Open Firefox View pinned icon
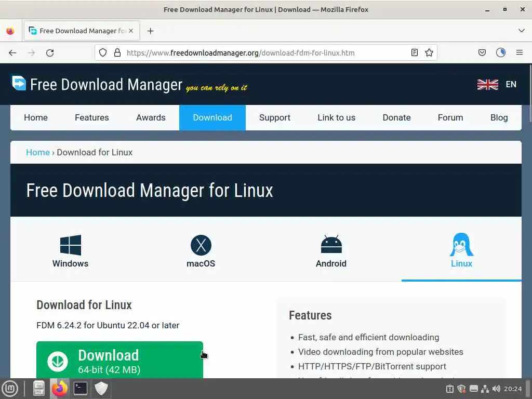 pyautogui.click(x=10, y=31)
